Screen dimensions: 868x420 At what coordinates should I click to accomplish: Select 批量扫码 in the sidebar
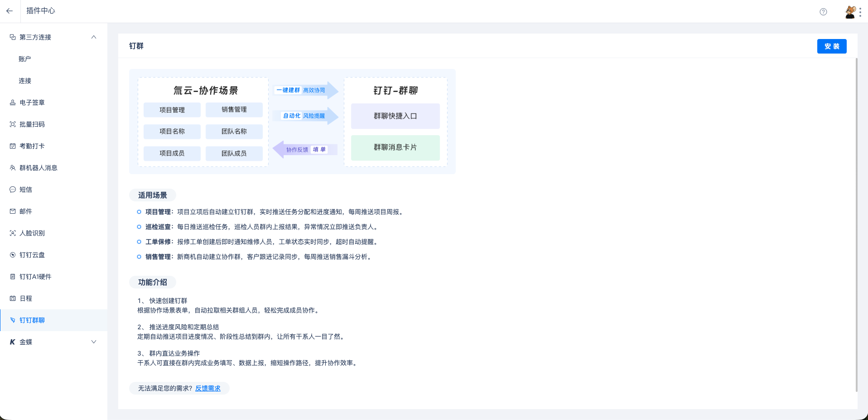pyautogui.click(x=53, y=124)
